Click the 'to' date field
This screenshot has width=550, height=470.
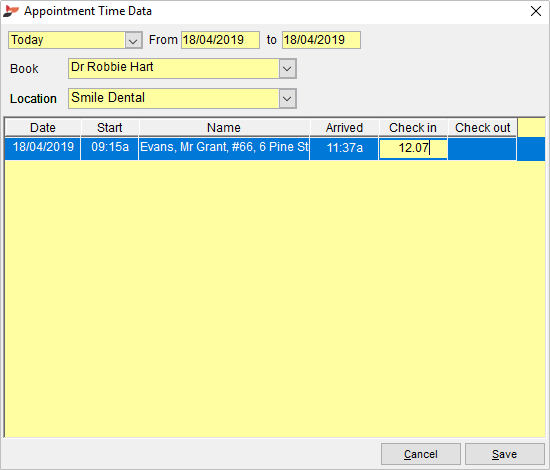tap(321, 40)
